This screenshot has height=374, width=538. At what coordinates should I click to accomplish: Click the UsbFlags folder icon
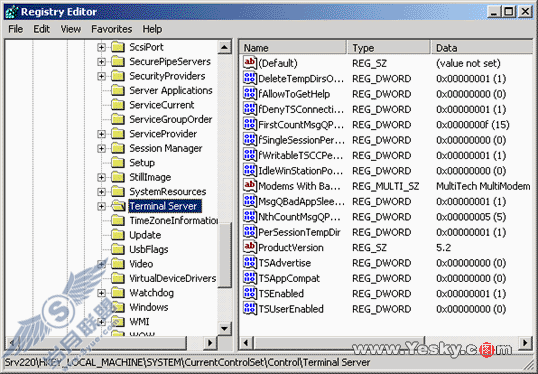tap(118, 249)
